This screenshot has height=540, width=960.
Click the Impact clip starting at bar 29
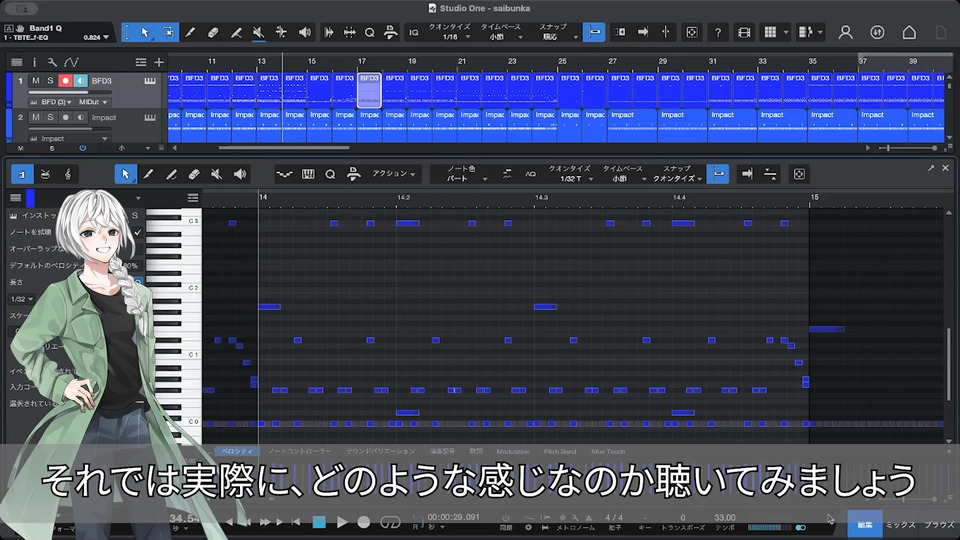point(683,126)
